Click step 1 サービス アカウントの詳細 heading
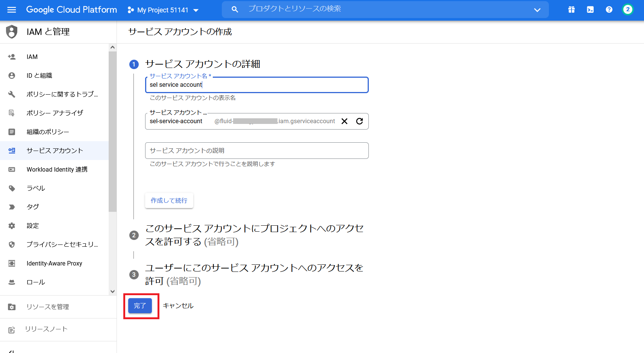Screen dimensions: 644x353 (203, 64)
